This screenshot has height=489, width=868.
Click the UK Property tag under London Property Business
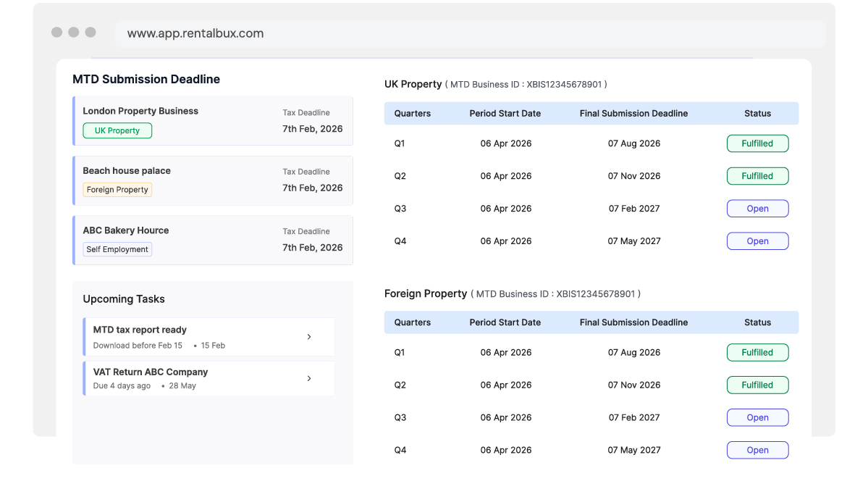click(117, 130)
